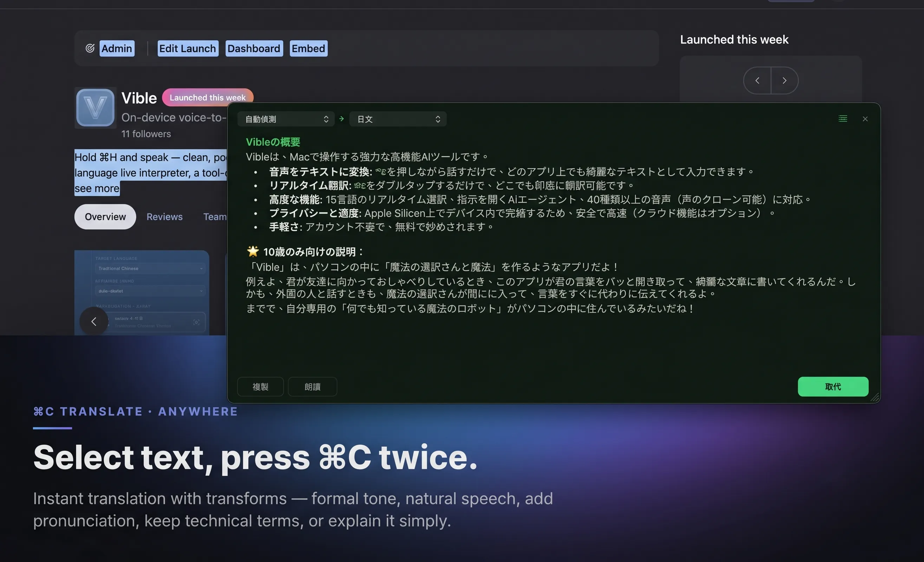Click the 複製 copy button
The image size is (924, 562).
260,386
